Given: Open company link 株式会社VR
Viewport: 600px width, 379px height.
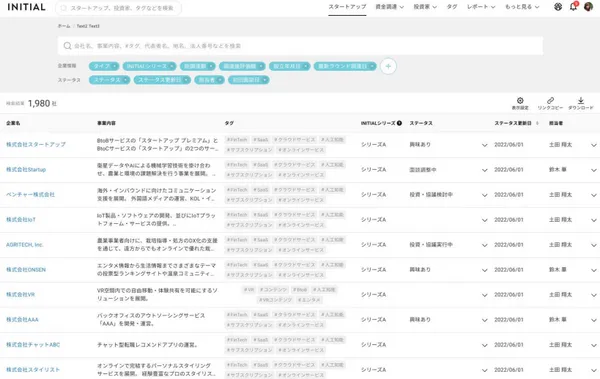Looking at the screenshot, I should click(21, 294).
